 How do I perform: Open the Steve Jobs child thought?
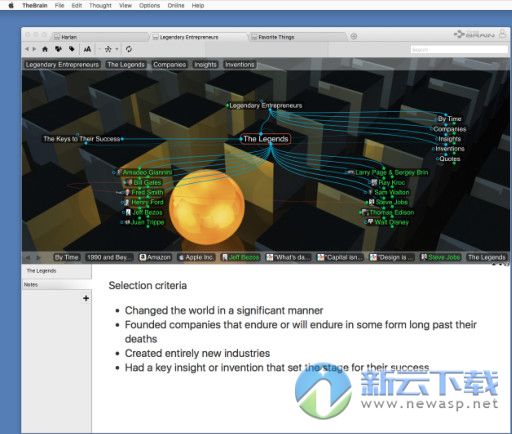coord(392,202)
